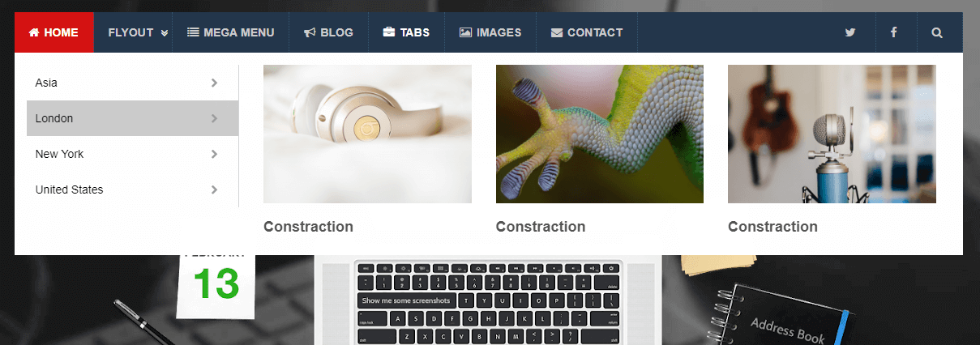The height and width of the screenshot is (345, 980).
Task: Click the briefcase icon beside TABS
Action: tap(389, 32)
